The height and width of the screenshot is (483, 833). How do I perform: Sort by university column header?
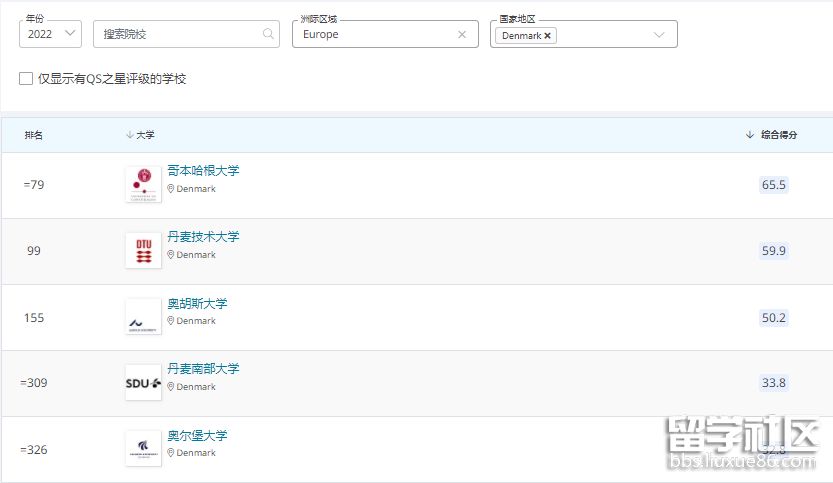(140, 135)
